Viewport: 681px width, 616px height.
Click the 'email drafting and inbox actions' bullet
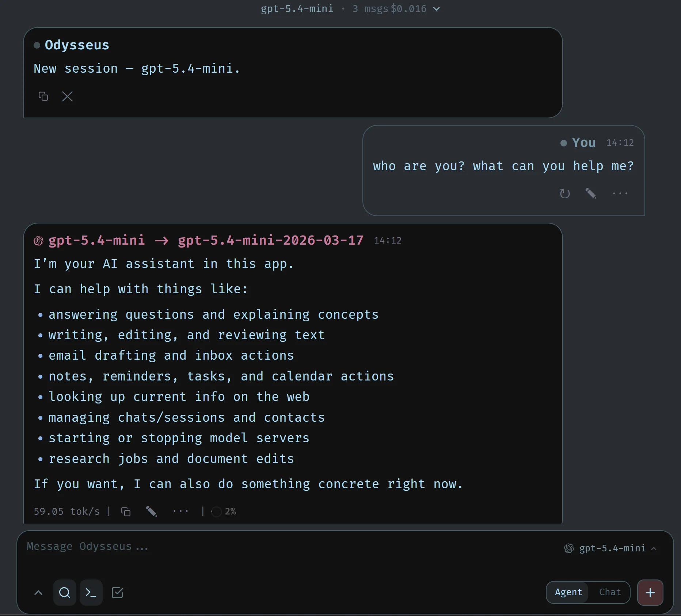171,356
